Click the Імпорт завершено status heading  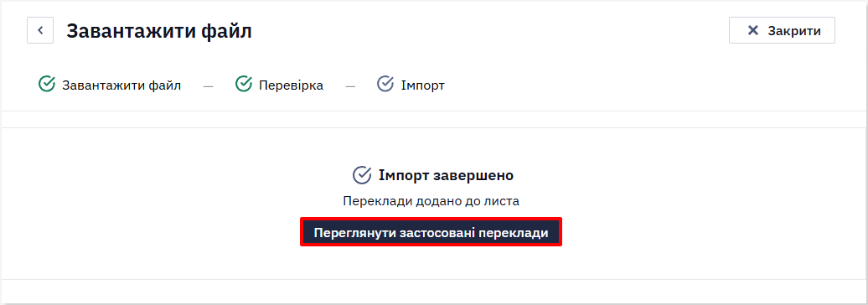447,175
